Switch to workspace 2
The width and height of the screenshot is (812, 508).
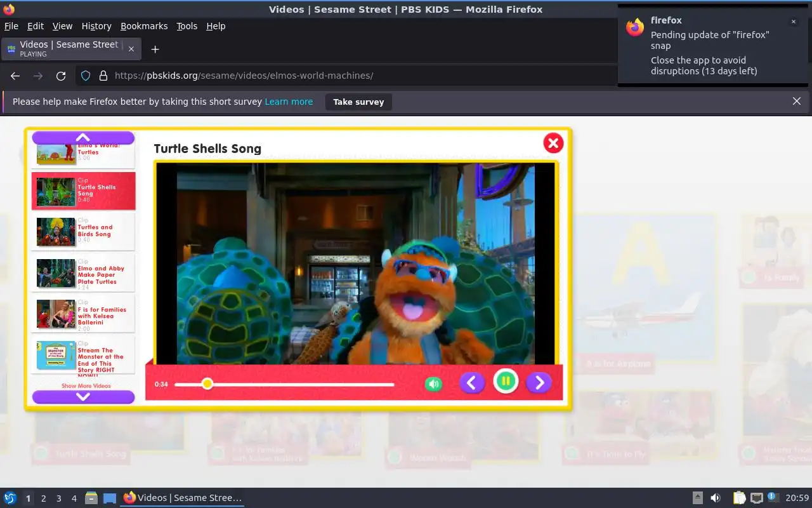pyautogui.click(x=44, y=498)
